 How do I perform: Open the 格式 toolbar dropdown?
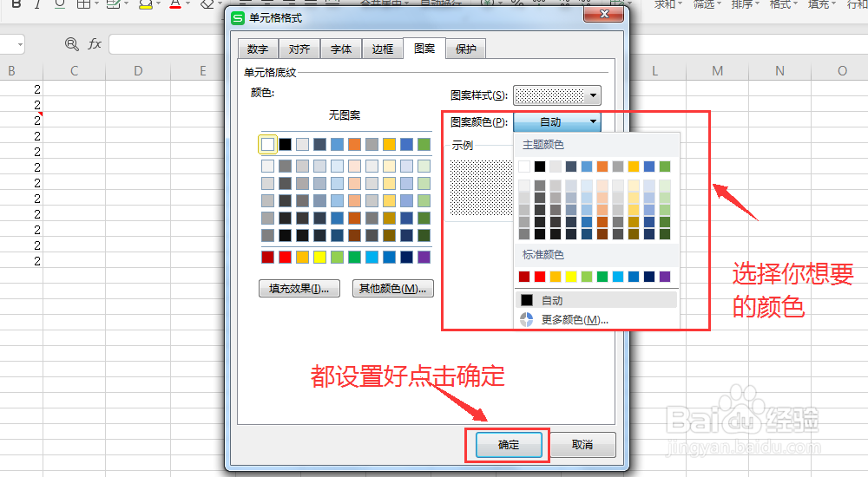click(783, 5)
